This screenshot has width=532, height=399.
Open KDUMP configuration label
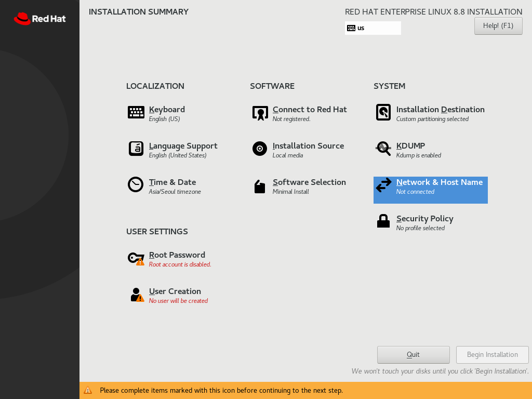(410, 145)
